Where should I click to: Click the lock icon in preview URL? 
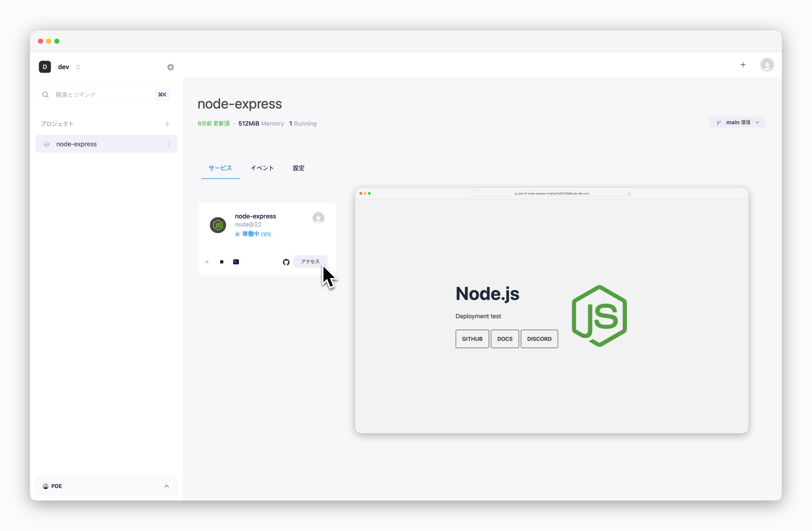pyautogui.click(x=516, y=193)
